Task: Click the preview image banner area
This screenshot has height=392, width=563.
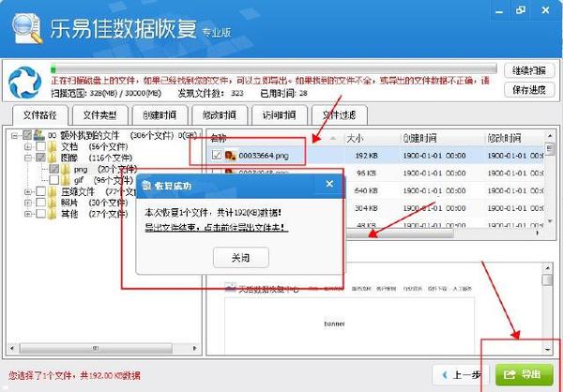Action: (x=349, y=324)
